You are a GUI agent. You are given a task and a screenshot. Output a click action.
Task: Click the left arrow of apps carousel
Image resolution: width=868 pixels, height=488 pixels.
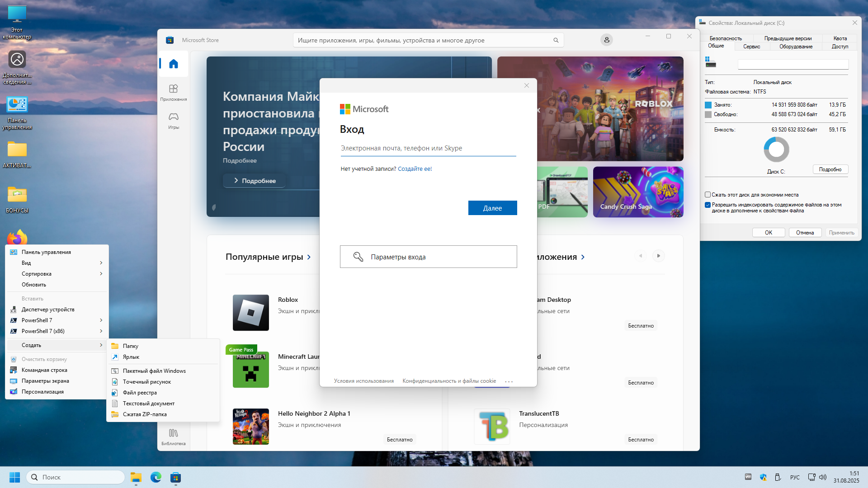coord(641,256)
